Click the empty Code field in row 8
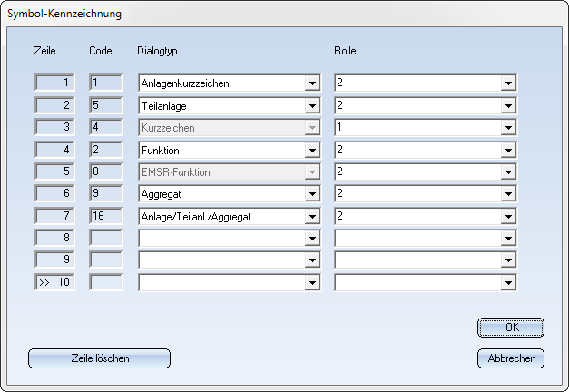The width and height of the screenshot is (569, 392). tap(105, 238)
